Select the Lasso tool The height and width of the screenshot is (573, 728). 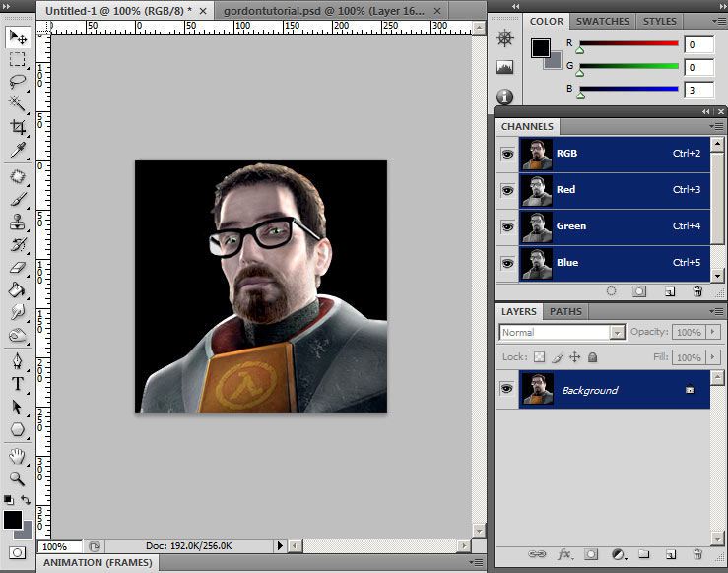tap(18, 82)
